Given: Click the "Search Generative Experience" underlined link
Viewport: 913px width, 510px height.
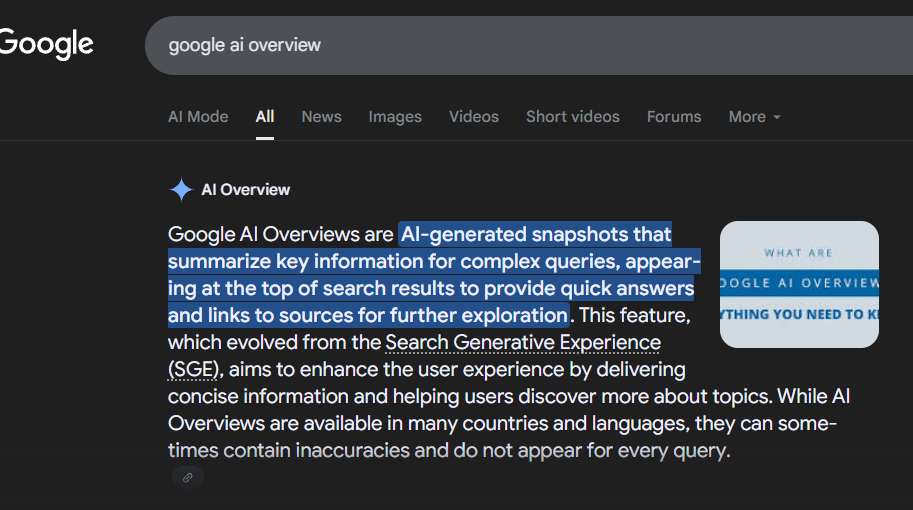Looking at the screenshot, I should coord(523,343).
